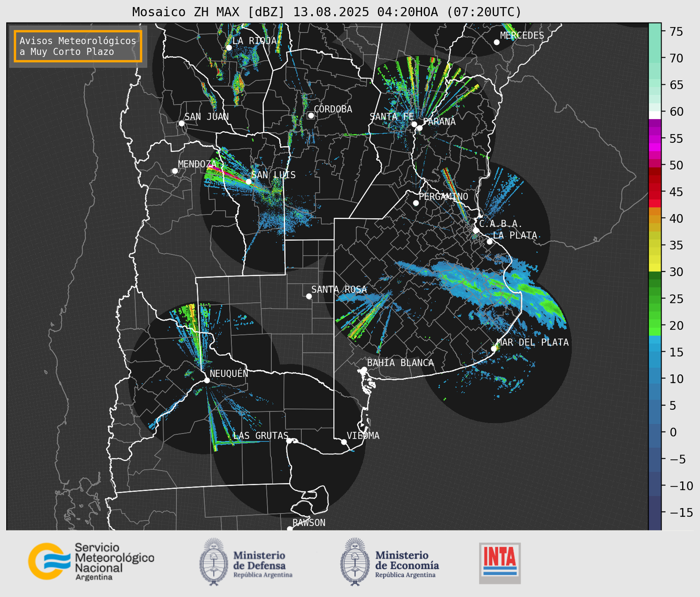This screenshot has width=700, height=597.
Task: Click the MERCEDES city label
Action: pos(522,36)
